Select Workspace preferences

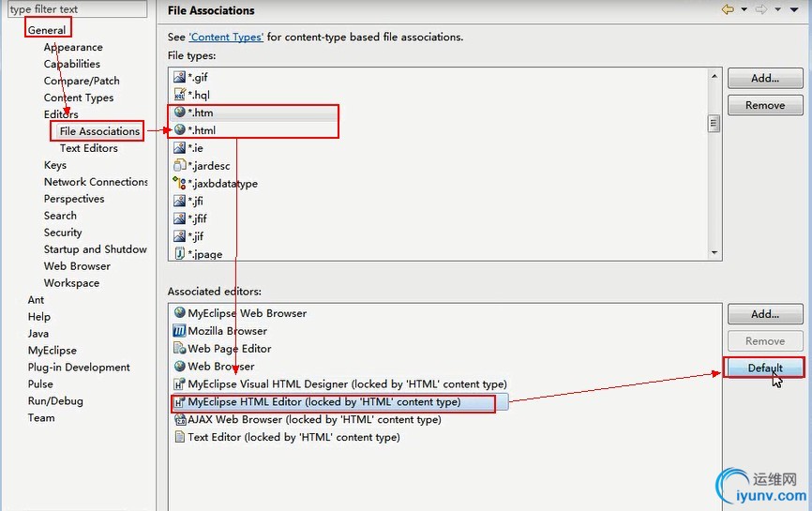coord(71,283)
